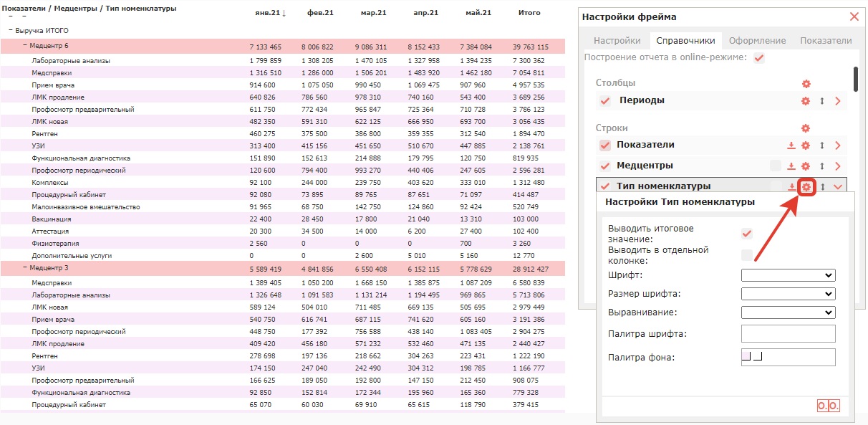Toggle the online-режим report checkbox
This screenshot has height=425, width=868.
(759, 58)
